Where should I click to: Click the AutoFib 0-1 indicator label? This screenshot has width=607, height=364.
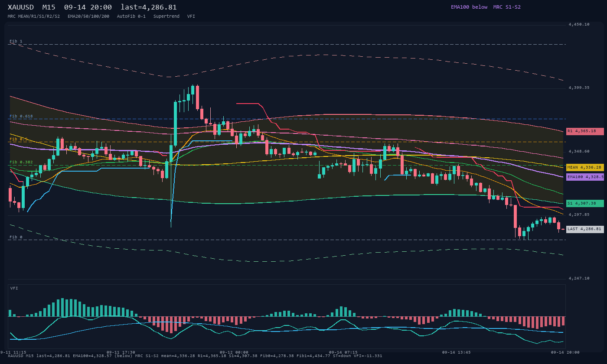pyautogui.click(x=131, y=16)
